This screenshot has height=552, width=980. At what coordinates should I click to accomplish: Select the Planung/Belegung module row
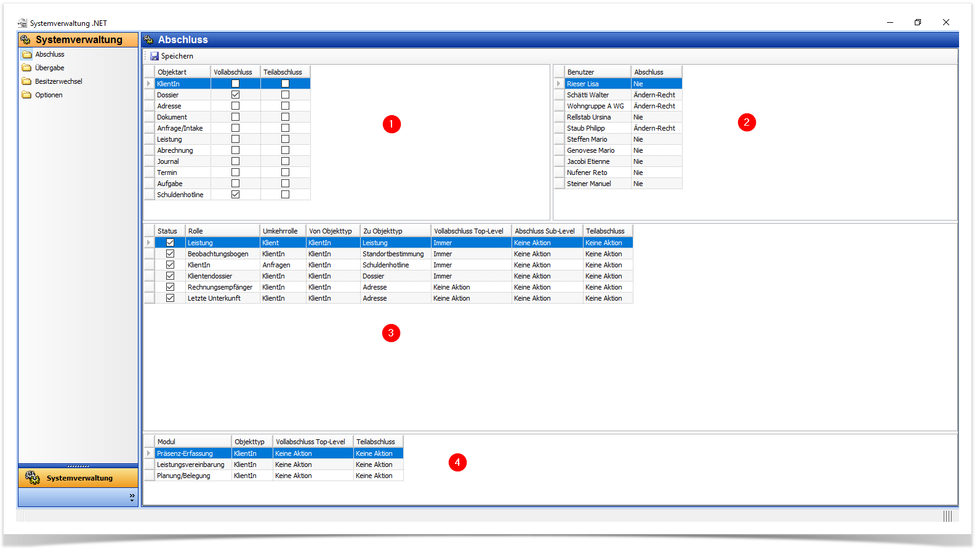(x=273, y=476)
